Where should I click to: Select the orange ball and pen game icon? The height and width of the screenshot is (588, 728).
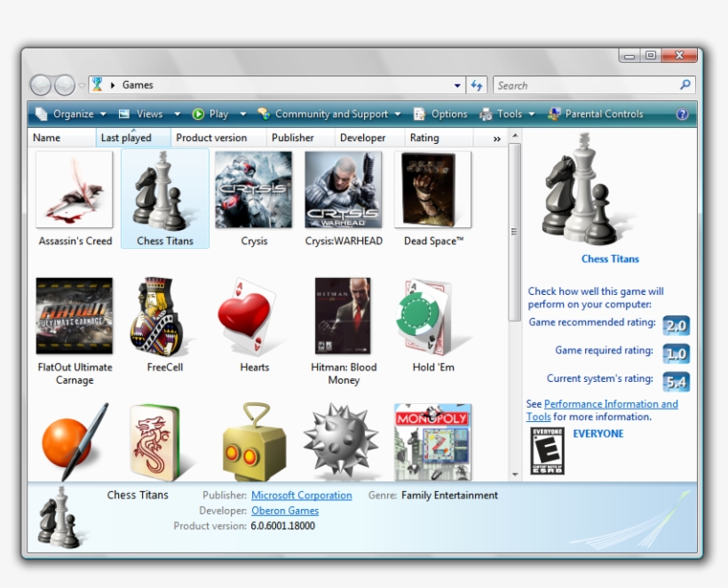coord(75,441)
